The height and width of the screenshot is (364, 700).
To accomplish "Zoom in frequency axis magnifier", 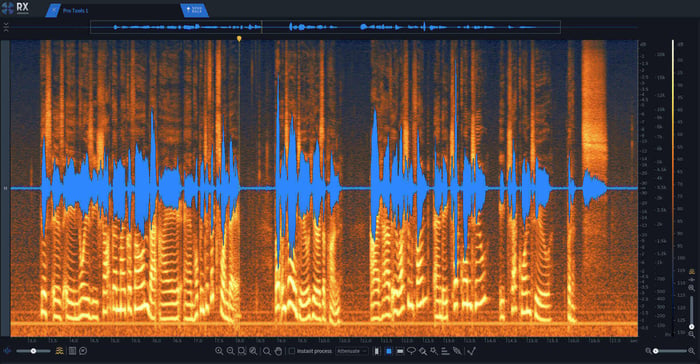I will (692, 289).
